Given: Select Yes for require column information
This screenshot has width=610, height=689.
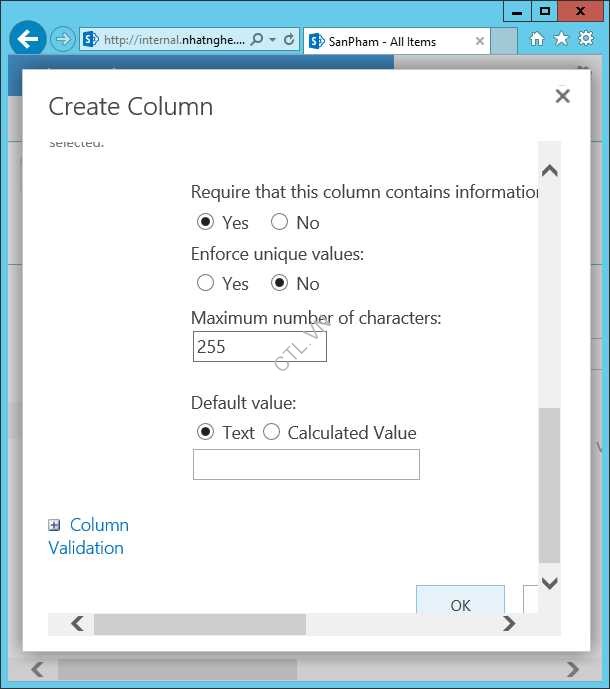Looking at the screenshot, I should tap(206, 222).
